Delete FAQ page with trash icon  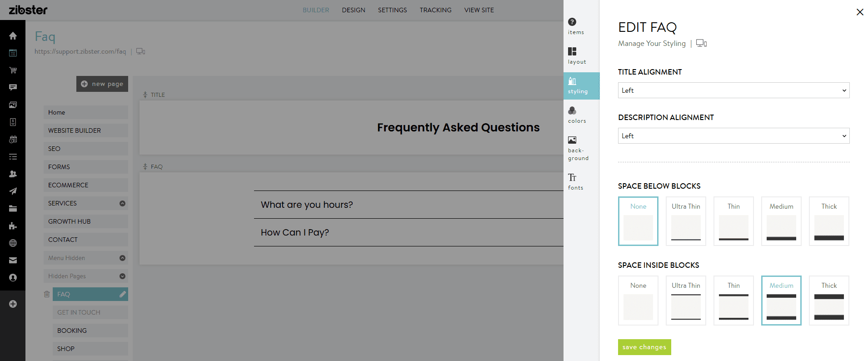tap(46, 294)
